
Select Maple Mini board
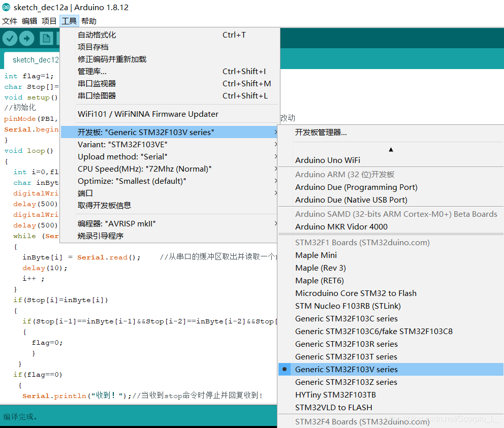(x=391, y=255)
